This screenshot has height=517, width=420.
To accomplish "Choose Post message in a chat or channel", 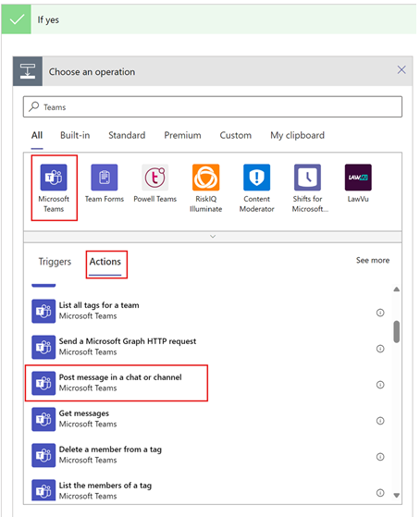I will (117, 383).
